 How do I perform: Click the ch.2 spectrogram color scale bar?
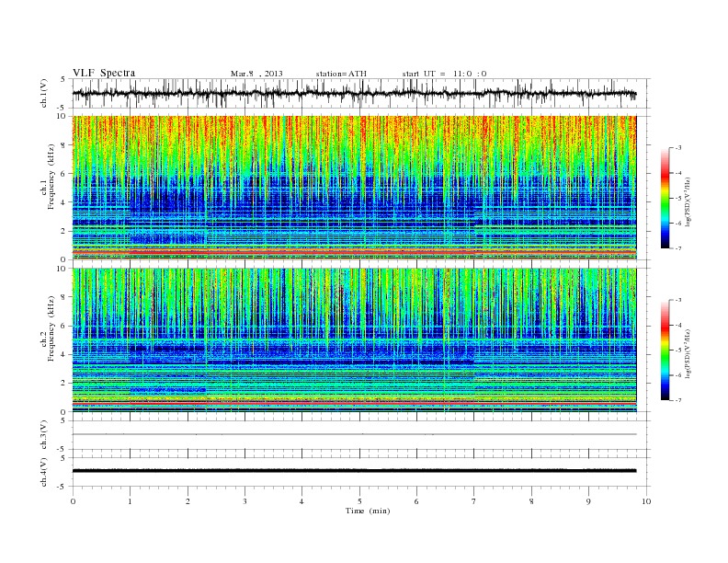665,350
